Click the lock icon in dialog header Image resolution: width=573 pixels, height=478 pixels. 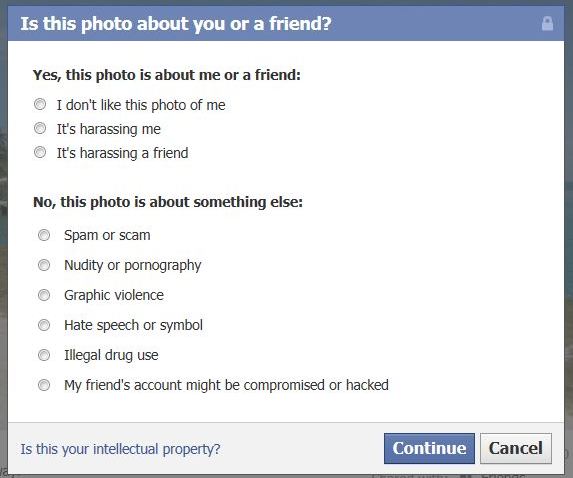[547, 24]
